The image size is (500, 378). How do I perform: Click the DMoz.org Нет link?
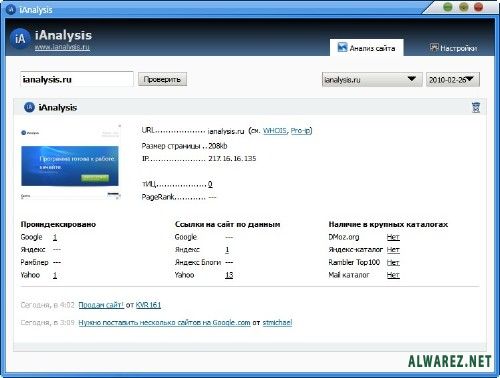click(393, 237)
